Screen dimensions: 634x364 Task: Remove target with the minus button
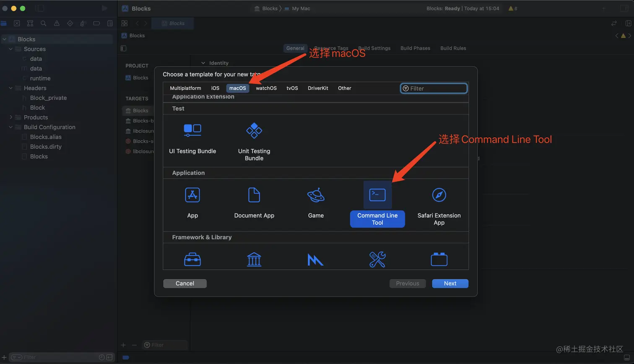point(134,345)
